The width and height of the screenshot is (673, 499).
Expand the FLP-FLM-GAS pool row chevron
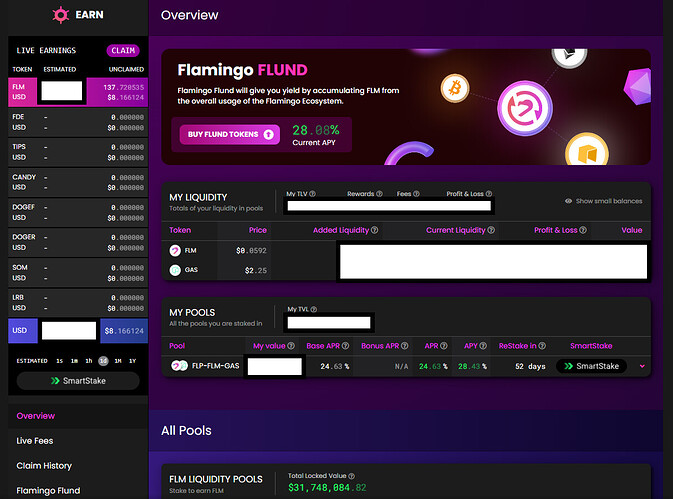(642, 366)
